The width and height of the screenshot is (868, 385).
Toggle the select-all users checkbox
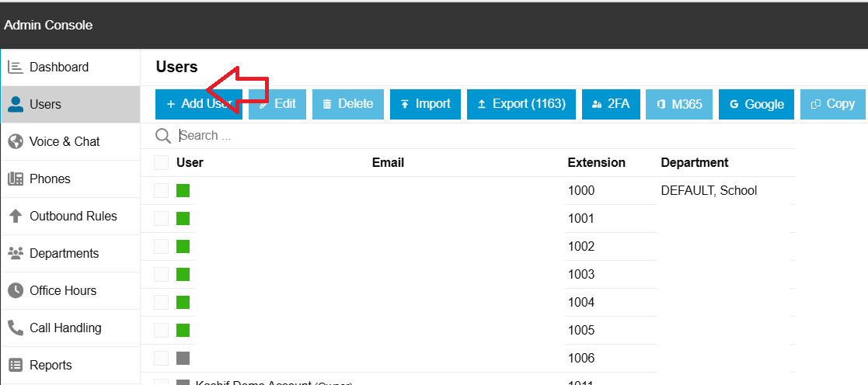pos(161,162)
